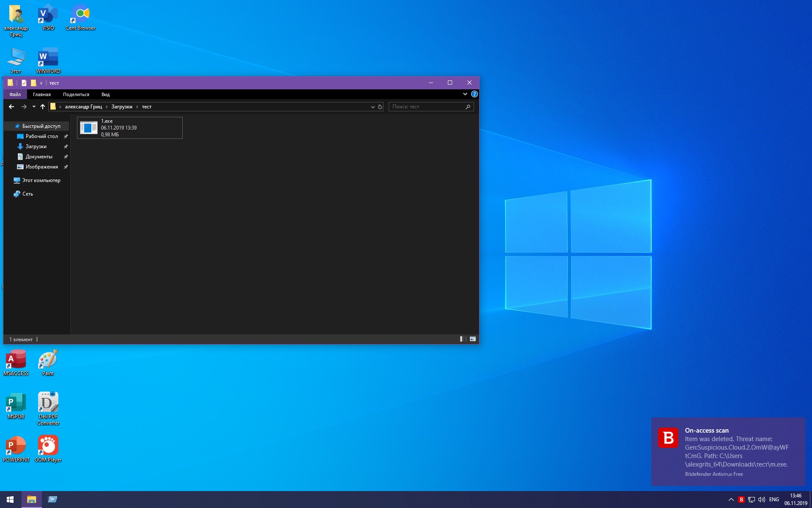Open recent locations dropdown arrow
812x508 pixels.
(34, 107)
